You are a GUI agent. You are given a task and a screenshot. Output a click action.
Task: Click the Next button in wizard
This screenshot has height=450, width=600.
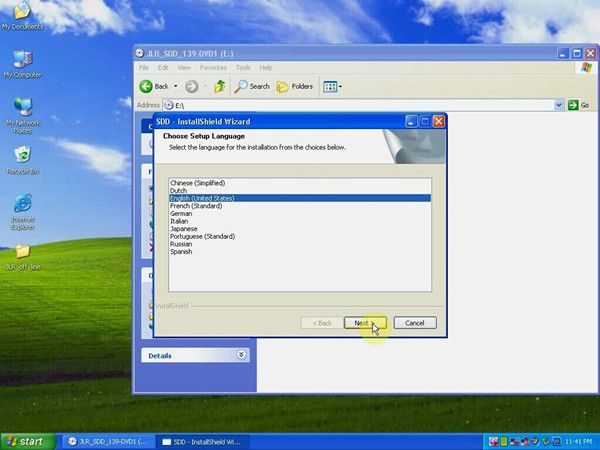click(361, 323)
